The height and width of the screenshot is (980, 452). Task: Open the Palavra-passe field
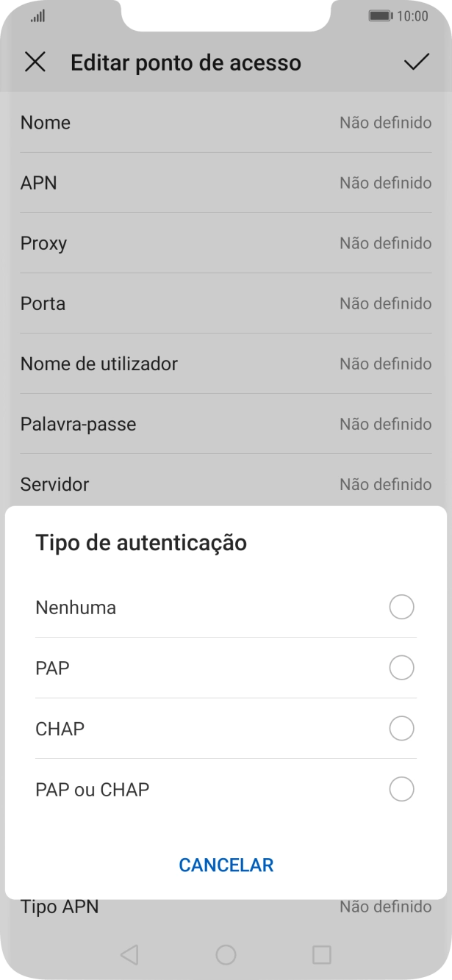click(226, 424)
